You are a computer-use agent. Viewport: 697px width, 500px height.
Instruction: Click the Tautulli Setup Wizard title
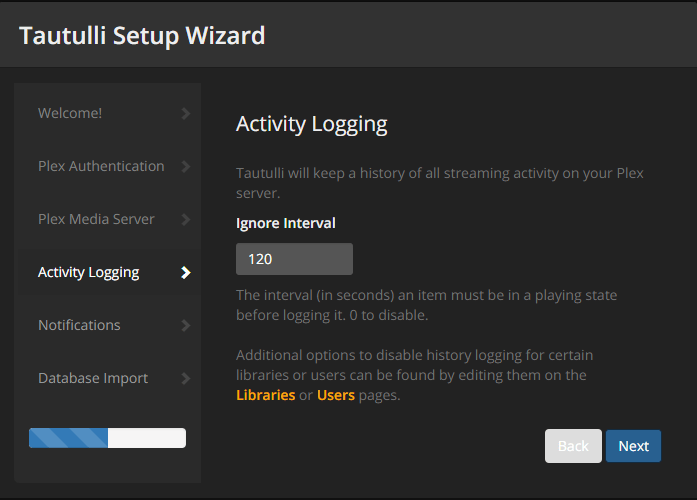coord(142,36)
